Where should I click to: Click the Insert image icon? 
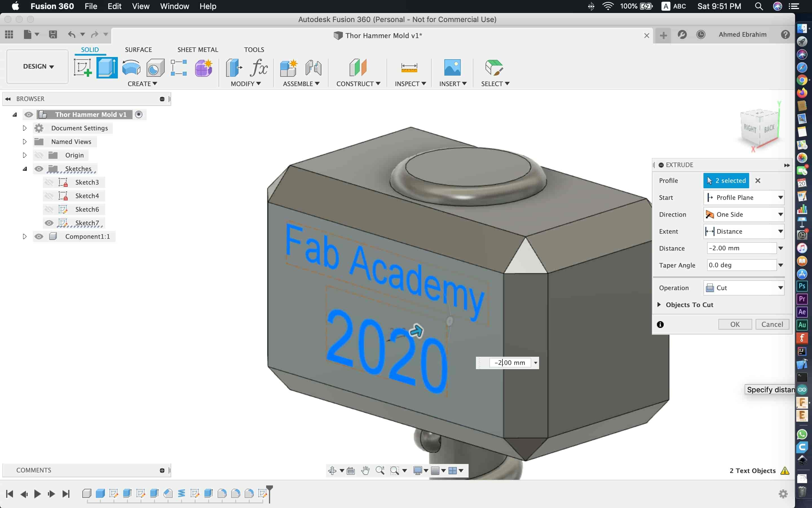point(452,67)
